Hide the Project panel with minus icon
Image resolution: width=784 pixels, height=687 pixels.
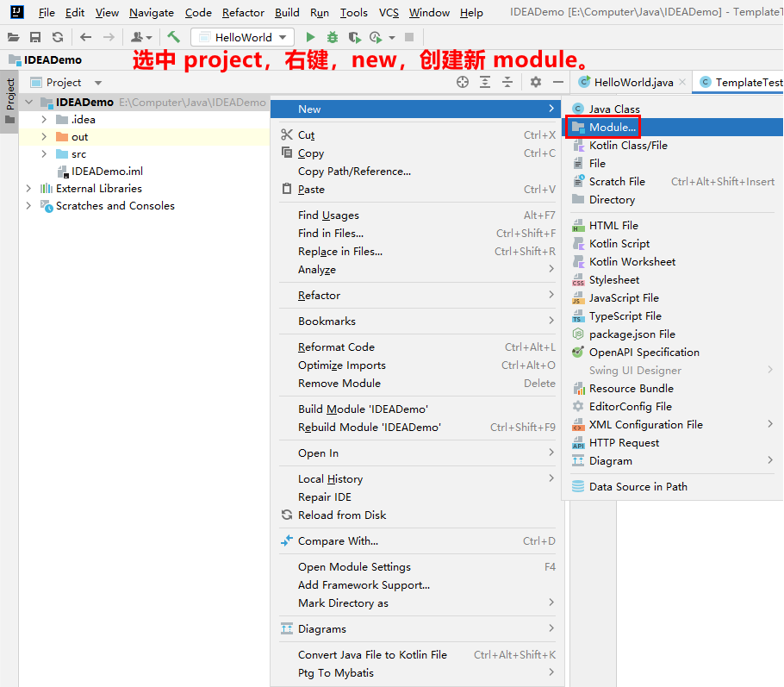(558, 82)
